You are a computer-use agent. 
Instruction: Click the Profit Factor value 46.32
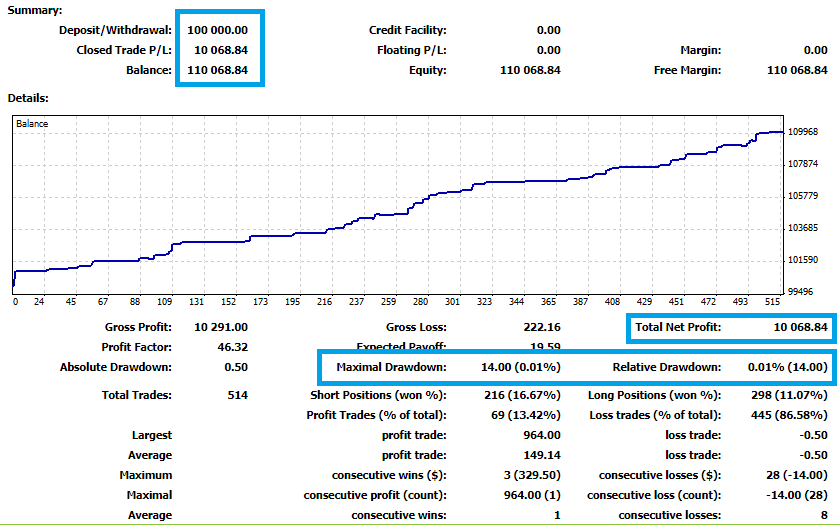point(231,347)
